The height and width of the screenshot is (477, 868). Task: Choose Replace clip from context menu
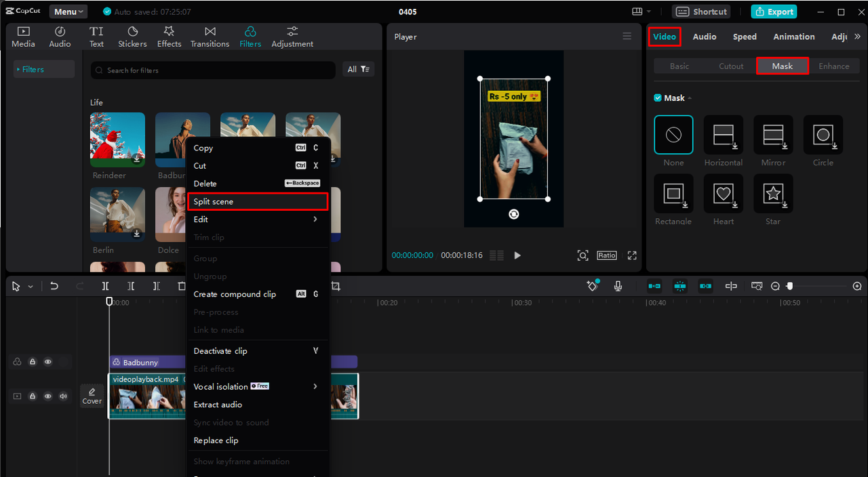258,440
